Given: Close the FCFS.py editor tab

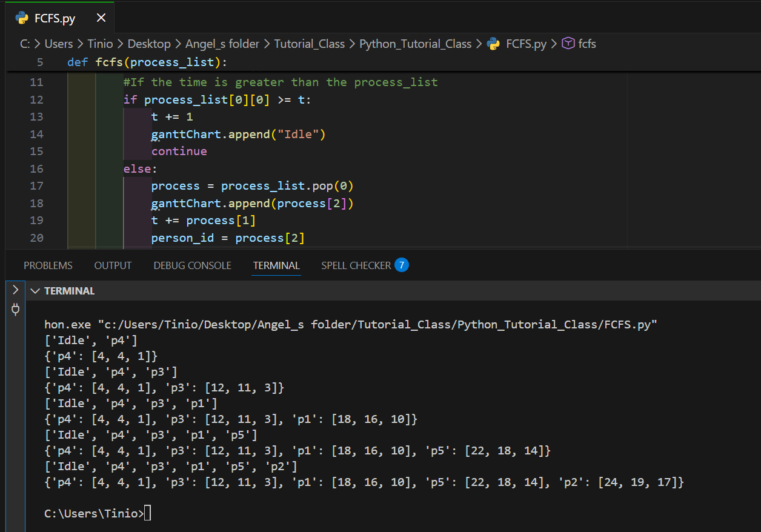Looking at the screenshot, I should (x=101, y=18).
